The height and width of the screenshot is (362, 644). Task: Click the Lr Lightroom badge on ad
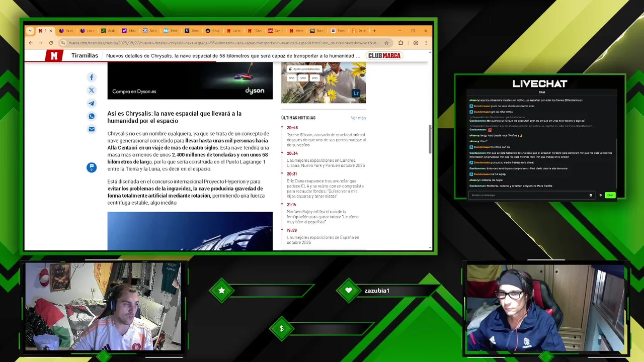pos(356,93)
